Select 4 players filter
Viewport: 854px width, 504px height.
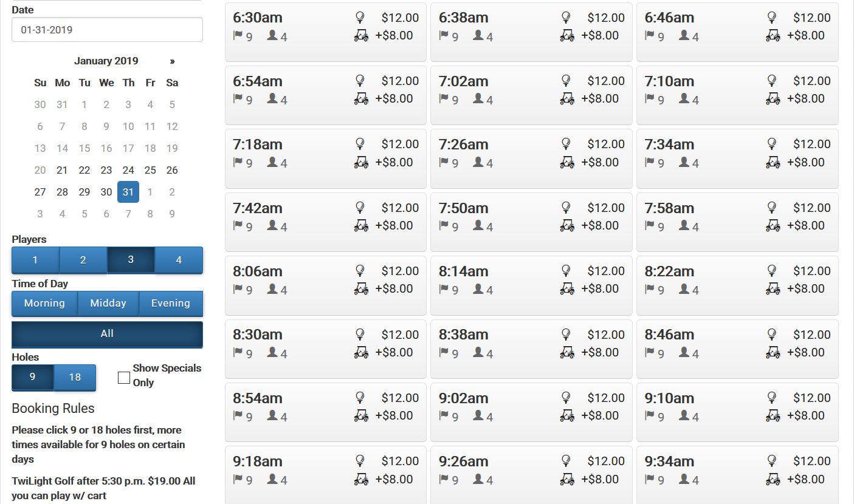(x=179, y=260)
